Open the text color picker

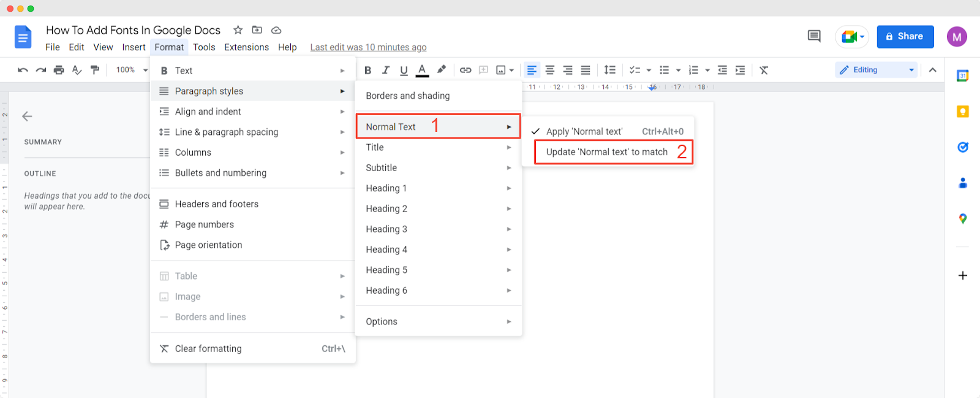(x=422, y=70)
